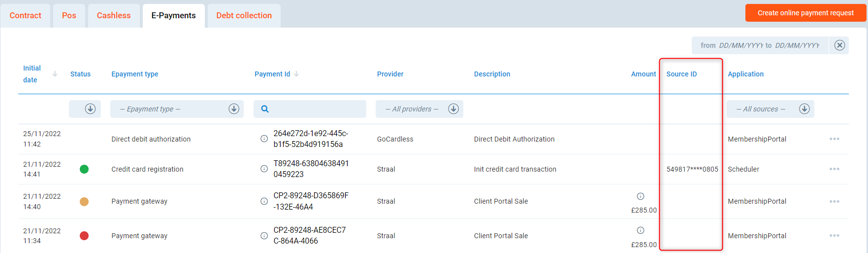Switch to the Cashless tab
This screenshot has width=868, height=253.
tap(114, 16)
